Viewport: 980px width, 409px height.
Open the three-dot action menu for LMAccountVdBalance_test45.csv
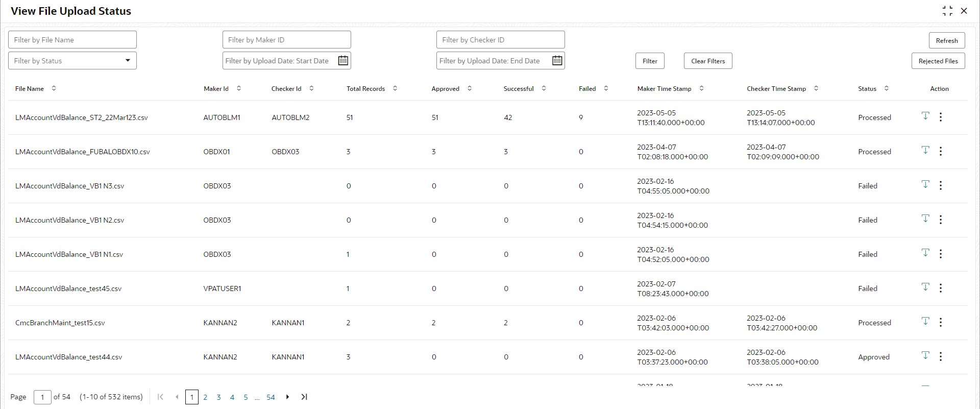point(941,288)
